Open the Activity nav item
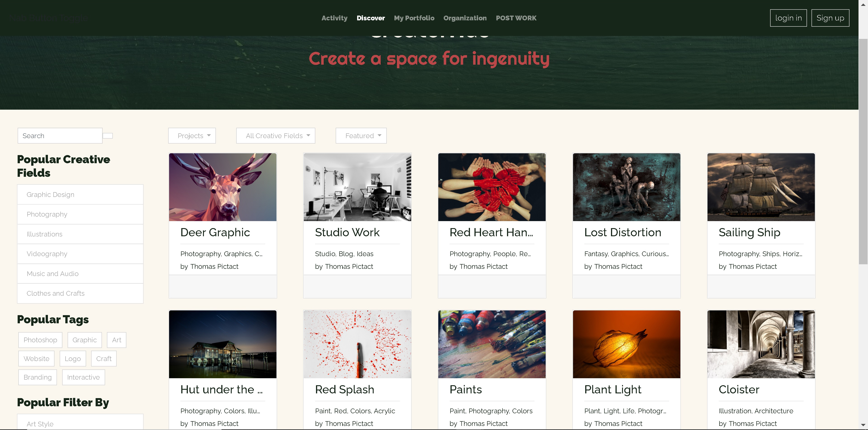Screen dimensions: 868x430 point(334,18)
